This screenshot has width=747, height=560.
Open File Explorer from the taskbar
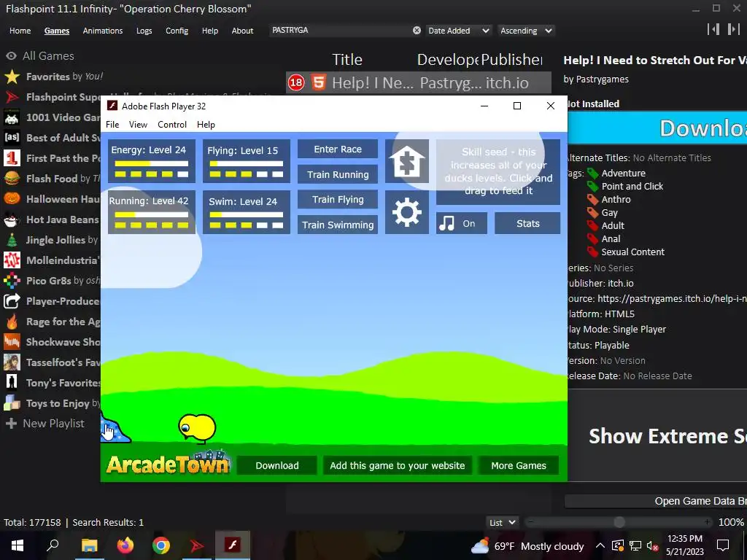(89, 545)
